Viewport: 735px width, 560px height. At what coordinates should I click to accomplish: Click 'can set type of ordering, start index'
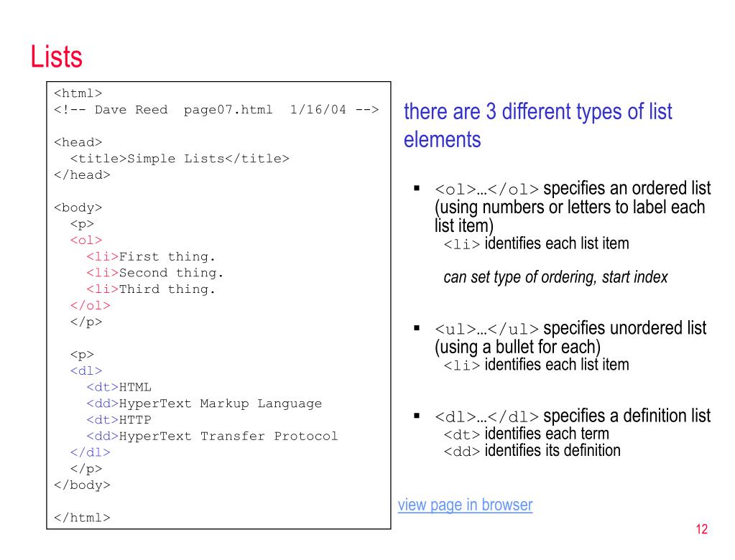click(555, 277)
